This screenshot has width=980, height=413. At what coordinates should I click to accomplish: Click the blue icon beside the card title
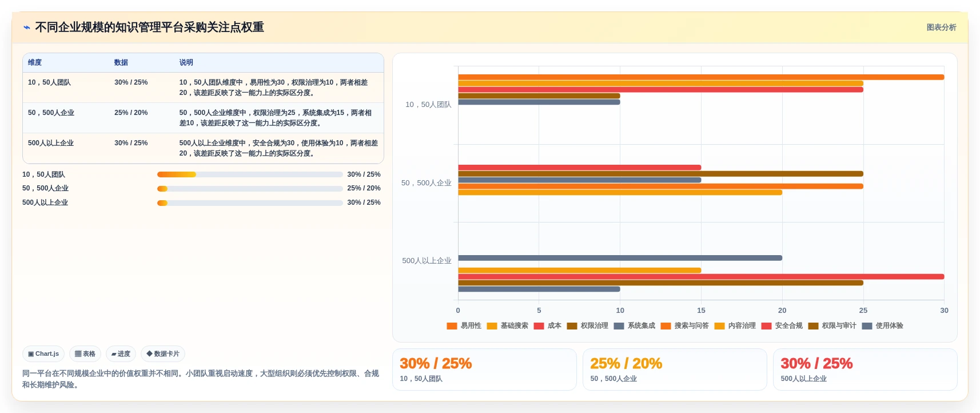pyautogui.click(x=26, y=27)
